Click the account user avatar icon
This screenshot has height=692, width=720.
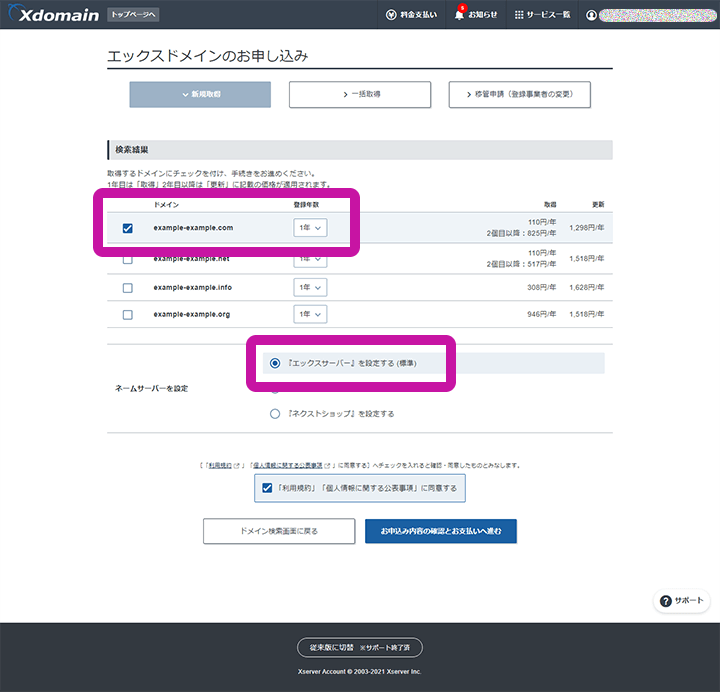[x=592, y=15]
